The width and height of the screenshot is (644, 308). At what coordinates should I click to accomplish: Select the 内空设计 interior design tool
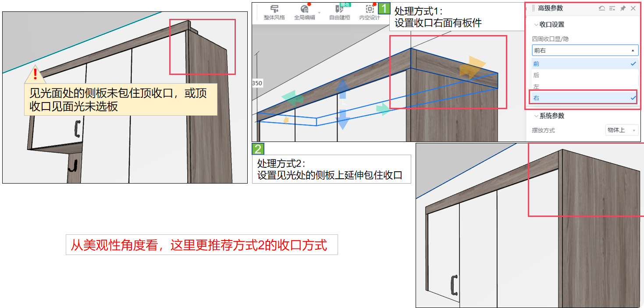coord(370,12)
